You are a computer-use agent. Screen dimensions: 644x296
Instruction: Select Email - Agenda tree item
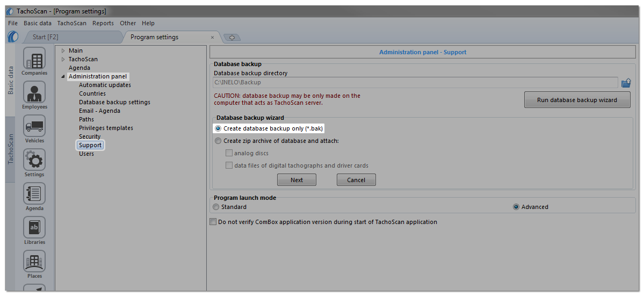[99, 111]
